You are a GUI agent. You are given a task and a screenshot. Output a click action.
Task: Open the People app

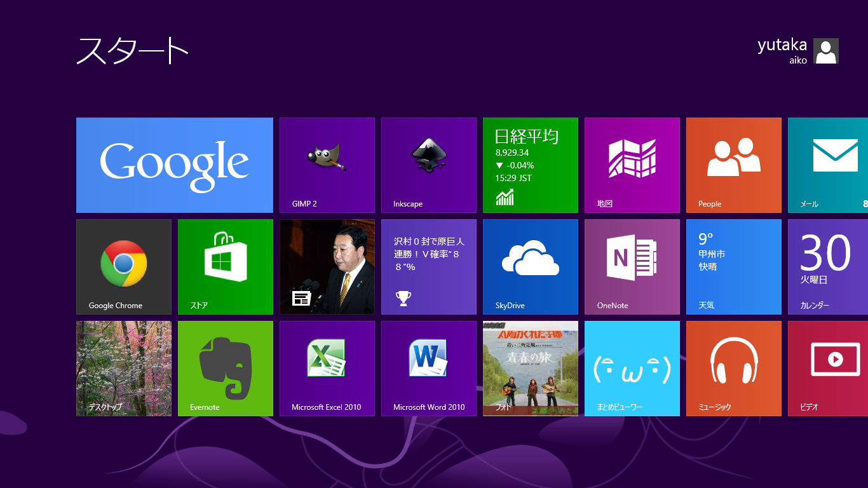click(x=733, y=165)
